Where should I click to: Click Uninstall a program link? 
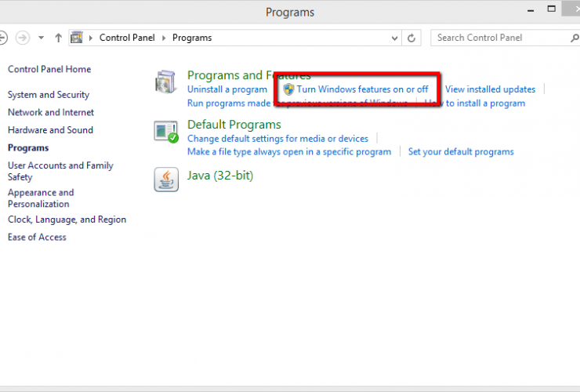pos(227,89)
